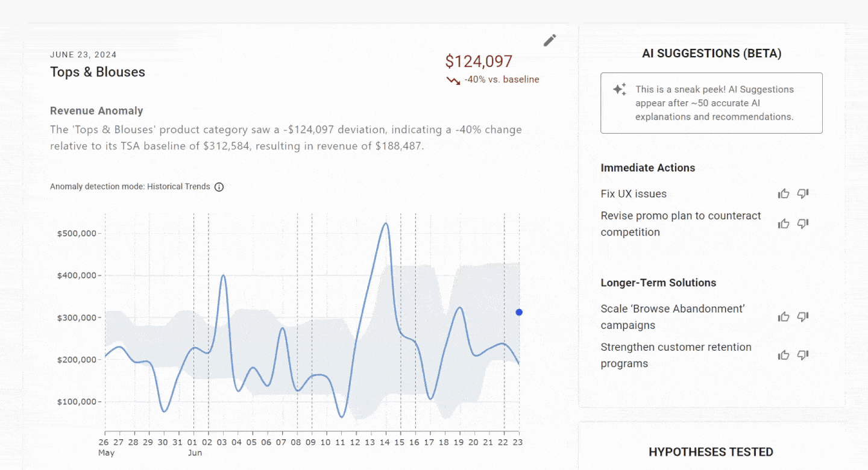868x470 pixels.
Task: Upvote 'Scale Browse Abandonment campaigns' suggestion
Action: pos(784,316)
